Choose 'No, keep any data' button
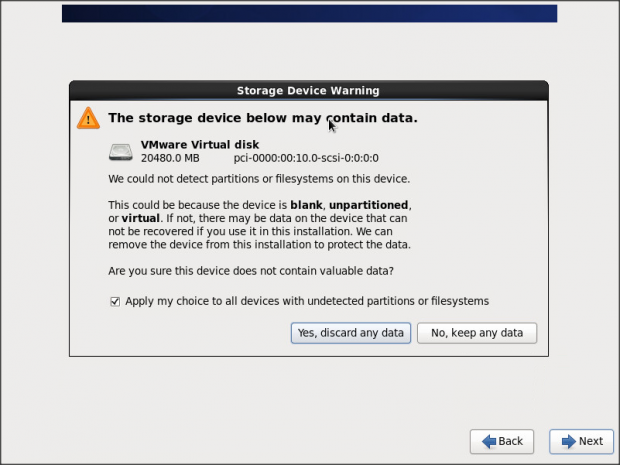Viewport: 620px width, 465px height. click(477, 333)
